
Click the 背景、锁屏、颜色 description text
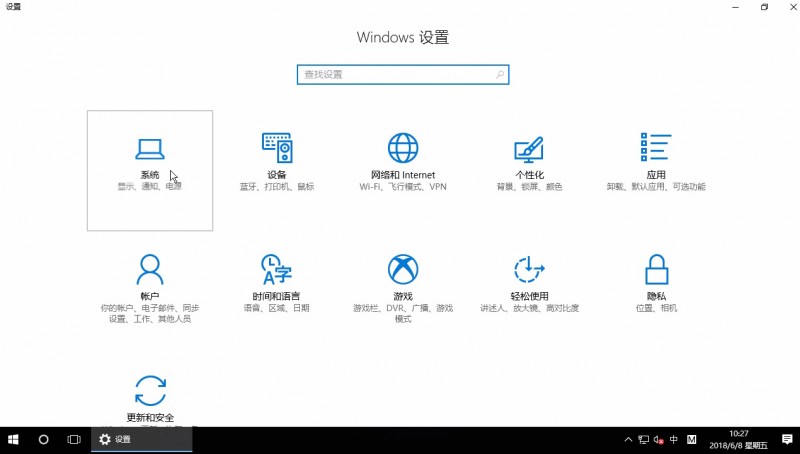click(529, 187)
